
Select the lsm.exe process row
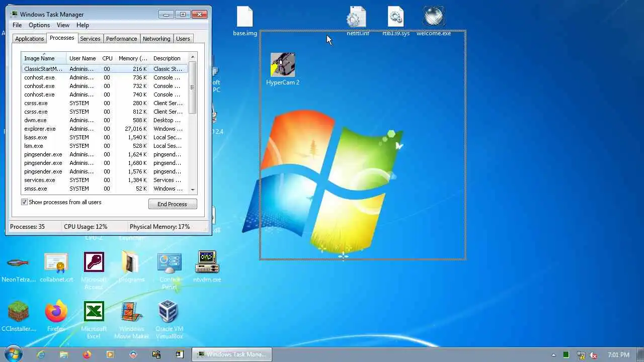(x=105, y=146)
